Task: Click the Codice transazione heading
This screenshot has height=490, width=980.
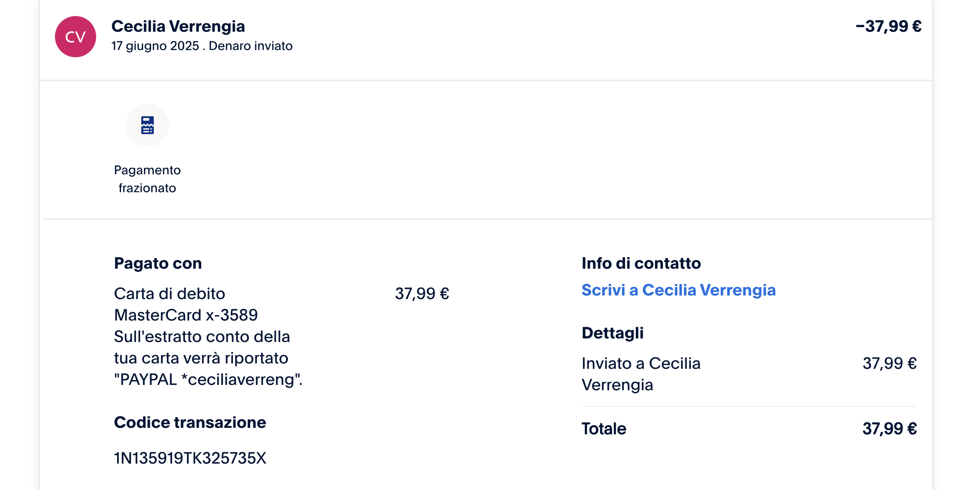Action: coord(190,422)
